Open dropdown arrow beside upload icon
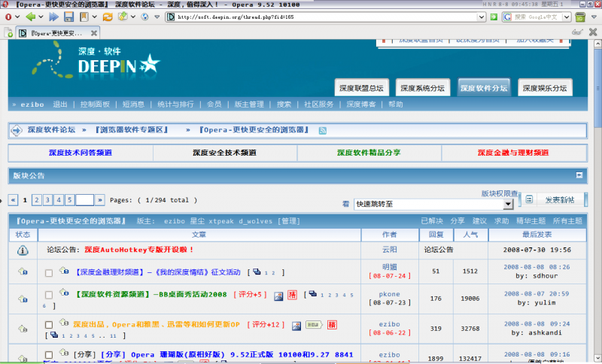The image size is (602, 364). tap(133, 17)
